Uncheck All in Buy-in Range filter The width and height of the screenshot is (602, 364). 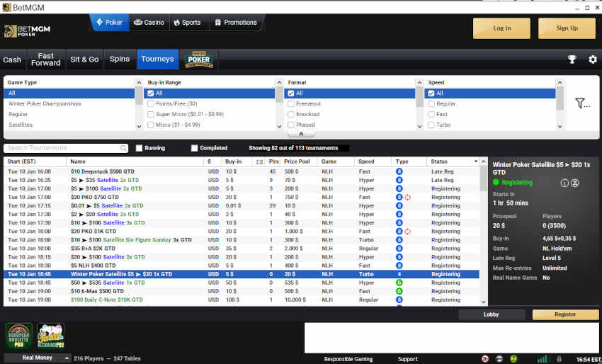(150, 93)
